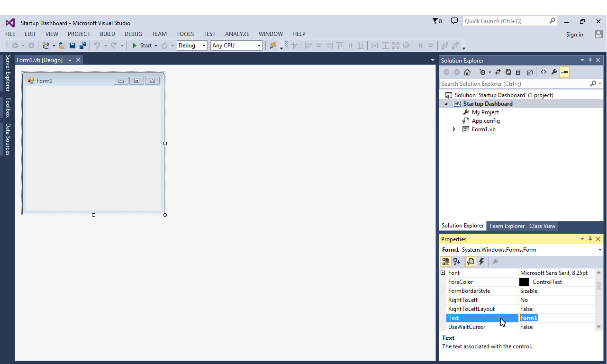Open the FILE menu
The height and width of the screenshot is (364, 607).
pyautogui.click(x=10, y=34)
